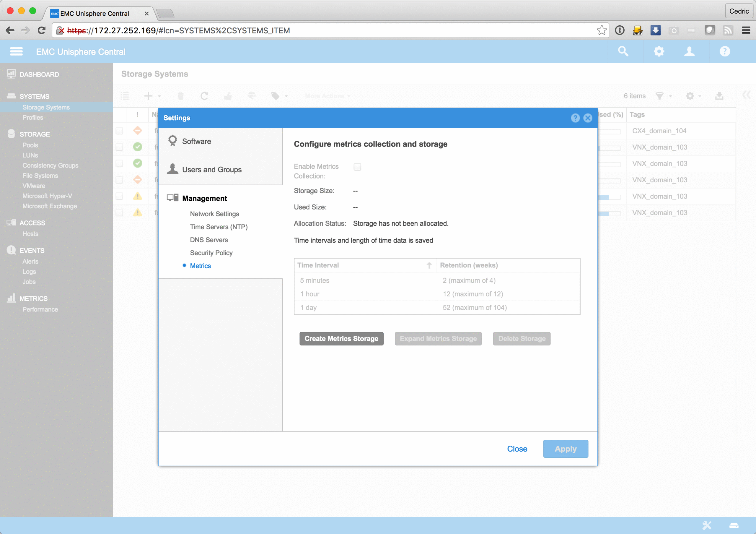Click Create Metrics Storage button
This screenshot has width=756, height=534.
click(341, 339)
